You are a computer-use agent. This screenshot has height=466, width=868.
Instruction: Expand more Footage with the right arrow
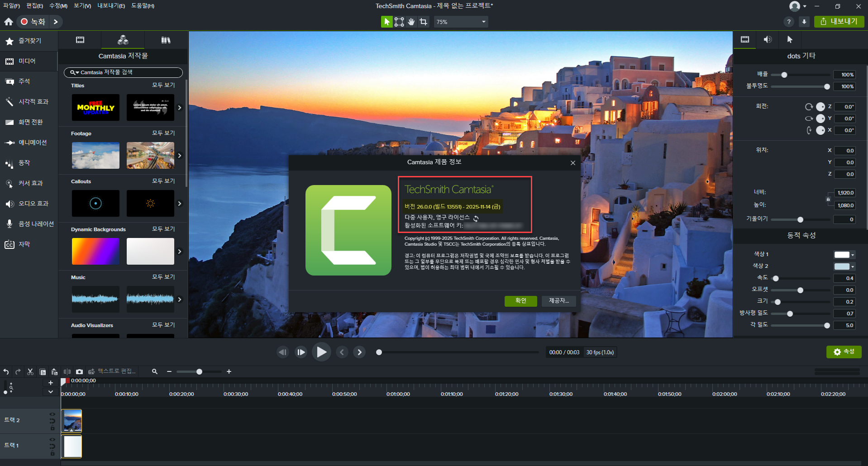(180, 156)
